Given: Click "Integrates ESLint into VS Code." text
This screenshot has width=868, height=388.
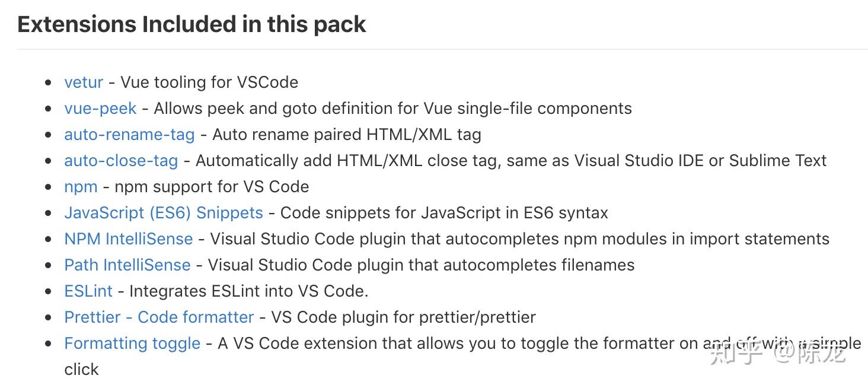Looking at the screenshot, I should 249,291.
